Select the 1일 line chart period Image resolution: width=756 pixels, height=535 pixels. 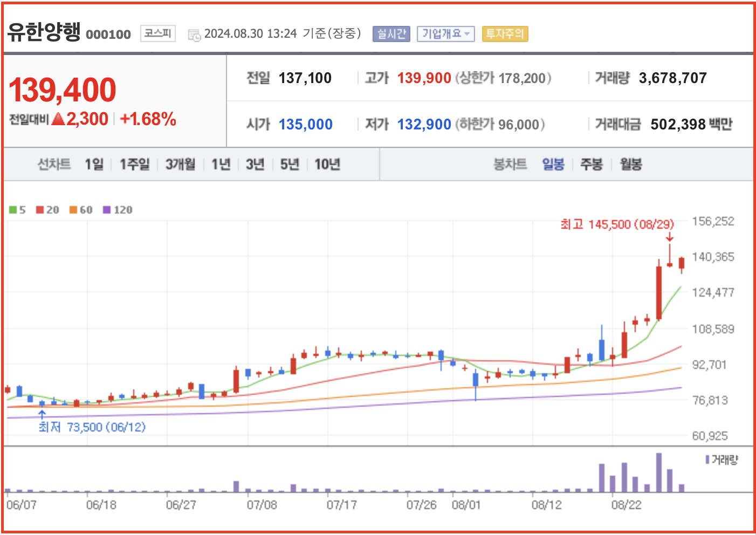[x=94, y=164]
